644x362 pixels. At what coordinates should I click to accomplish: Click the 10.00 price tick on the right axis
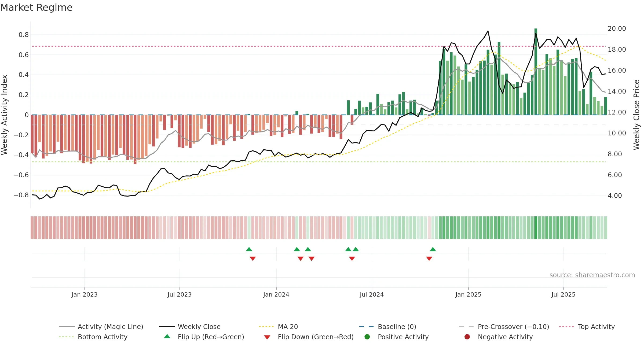pyautogui.click(x=617, y=133)
